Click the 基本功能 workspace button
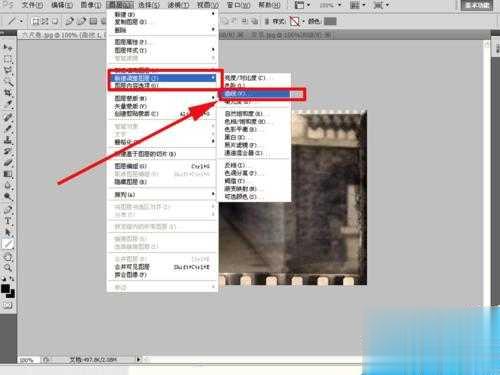 click(x=477, y=5)
